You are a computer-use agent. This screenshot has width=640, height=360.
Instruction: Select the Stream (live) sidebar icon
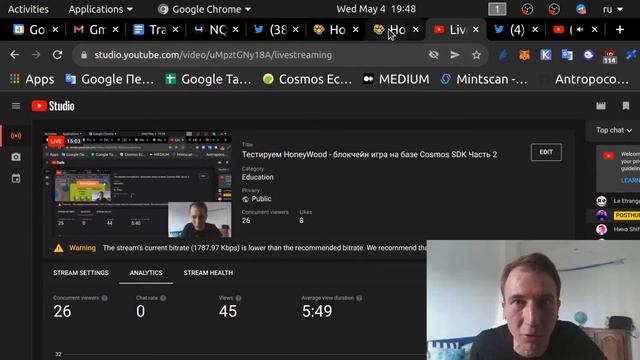(x=16, y=136)
